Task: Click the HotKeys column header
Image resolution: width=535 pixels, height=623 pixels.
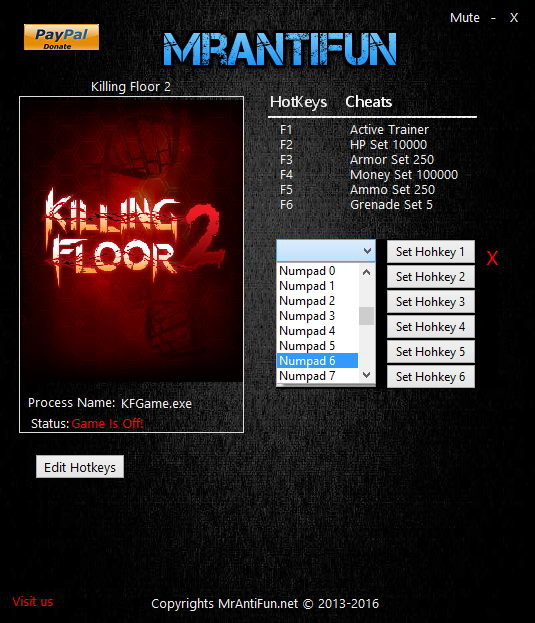Action: point(298,102)
